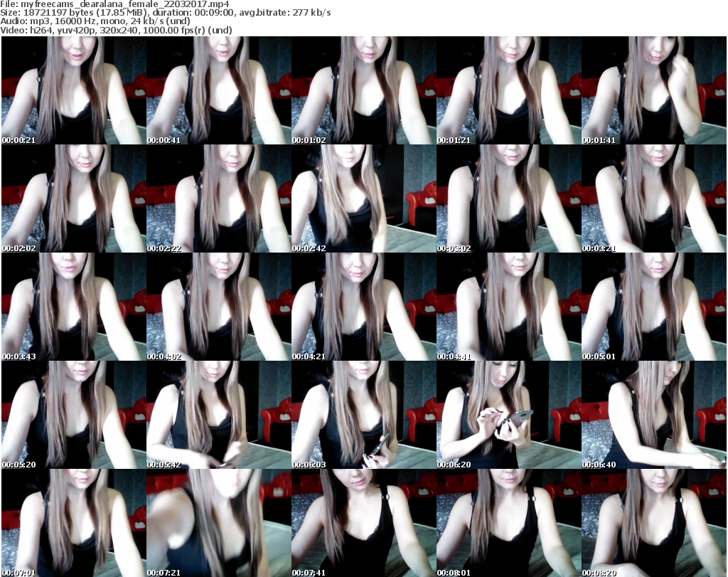Select the thumbnail timestamped 00:02:22
728x577 pixels.
(219, 198)
